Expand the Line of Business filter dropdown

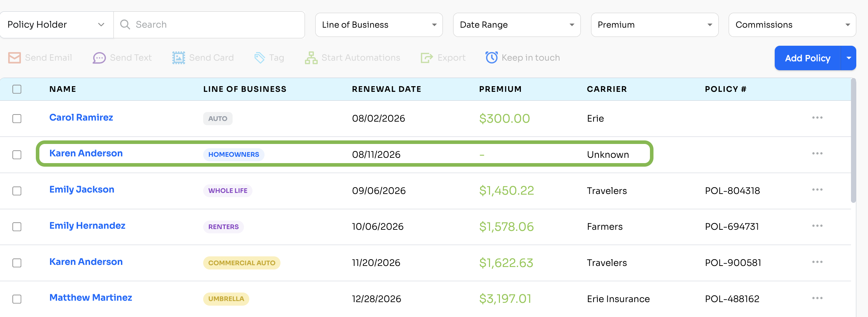point(379,25)
